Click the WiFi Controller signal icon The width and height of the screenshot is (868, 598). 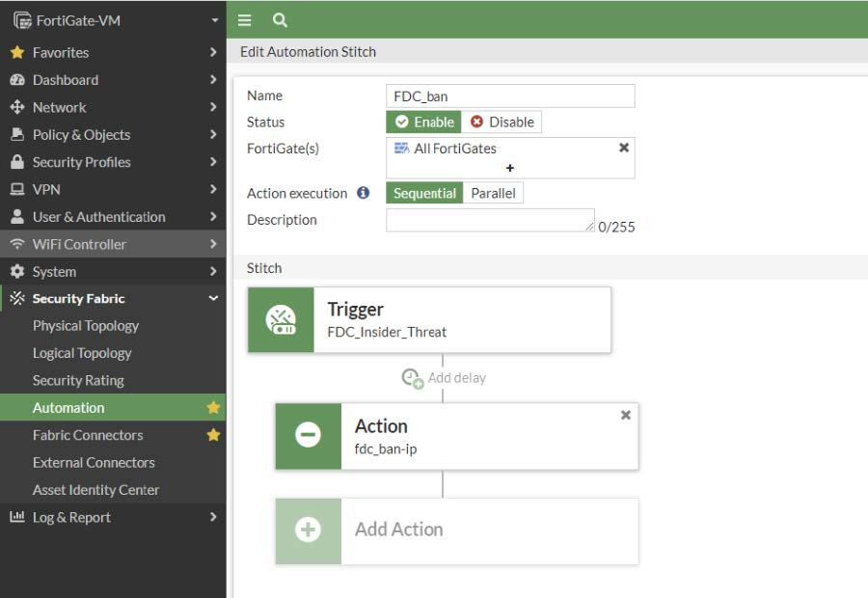click(x=17, y=244)
